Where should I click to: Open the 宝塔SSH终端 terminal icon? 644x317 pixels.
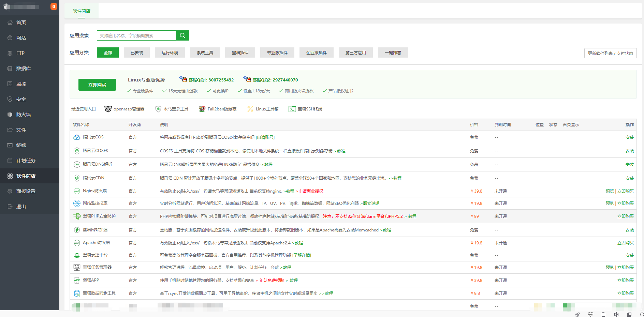click(292, 109)
